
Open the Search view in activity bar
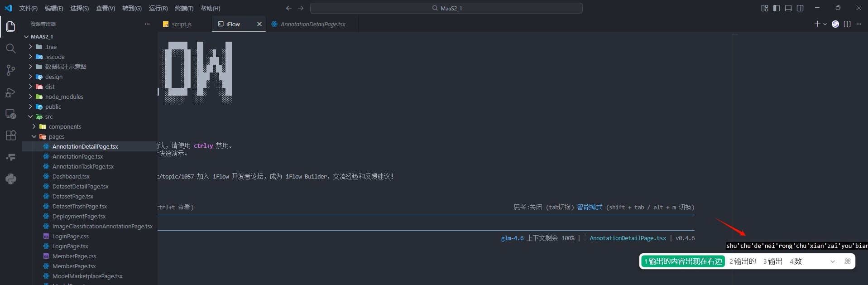(x=10, y=48)
